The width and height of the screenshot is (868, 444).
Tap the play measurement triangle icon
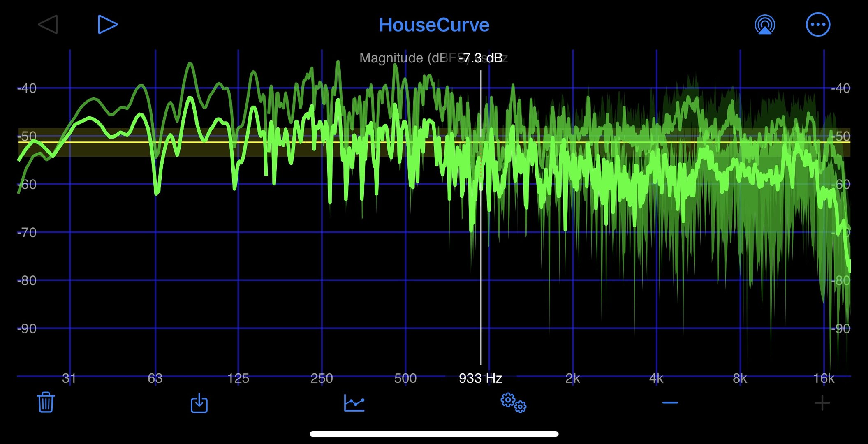(108, 25)
